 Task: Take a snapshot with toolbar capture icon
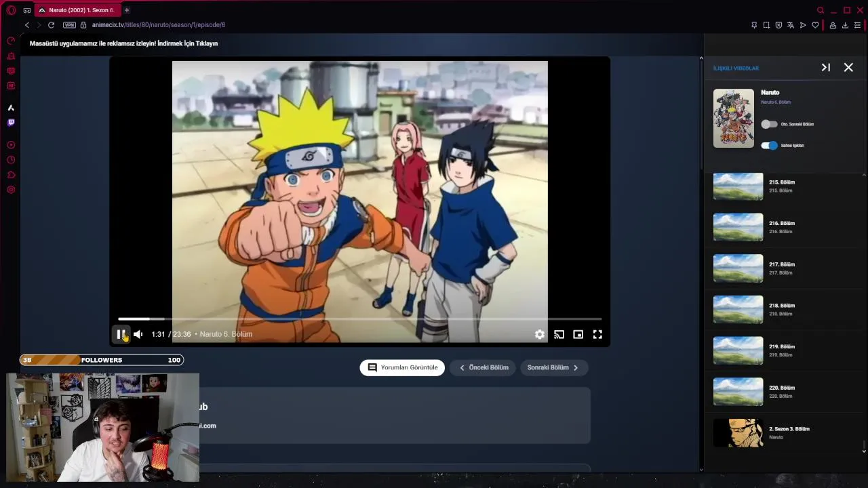tap(766, 25)
